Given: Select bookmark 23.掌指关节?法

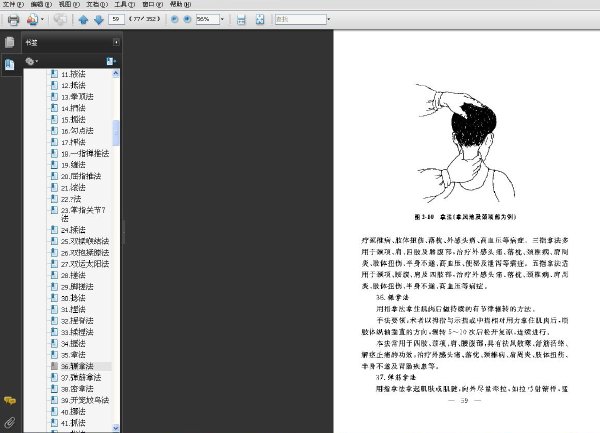Looking at the screenshot, I should (x=83, y=214).
